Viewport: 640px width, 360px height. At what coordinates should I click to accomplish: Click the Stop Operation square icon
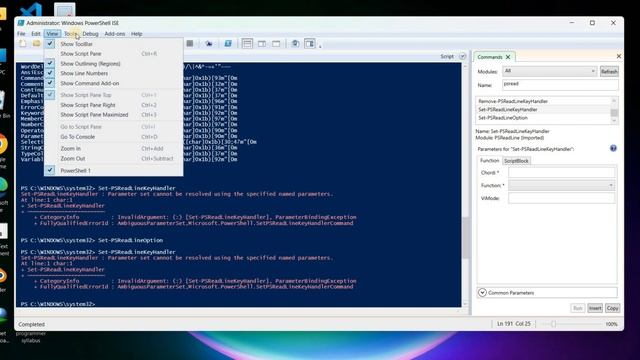click(190, 44)
